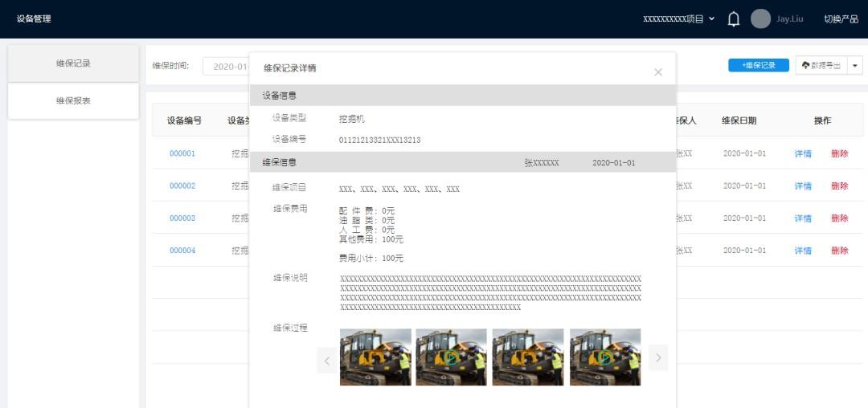Open 详情 for the 000002 row
868x408 pixels.
click(x=803, y=186)
